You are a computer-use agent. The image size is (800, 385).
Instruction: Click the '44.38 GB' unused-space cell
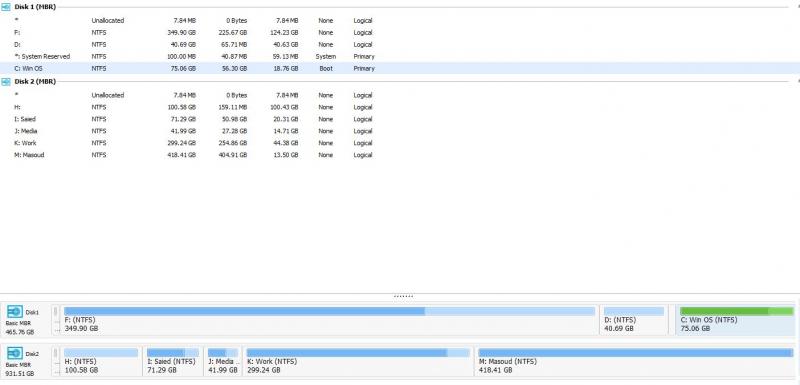click(x=285, y=143)
